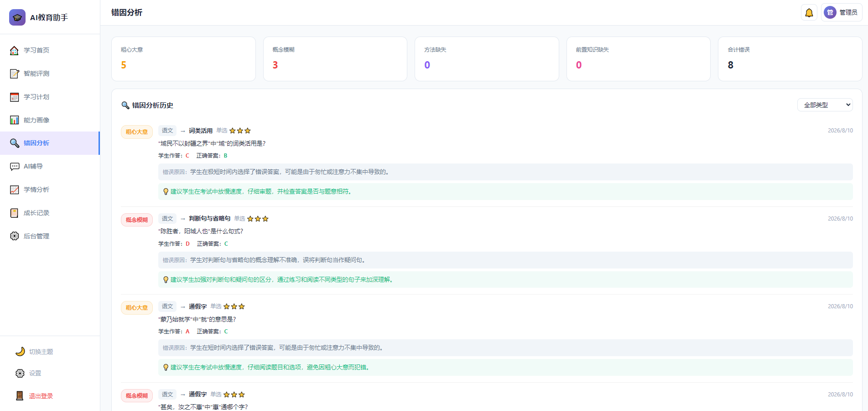The image size is (868, 411).
Task: Click the notepad icon beside 智能评测
Action: 15,74
